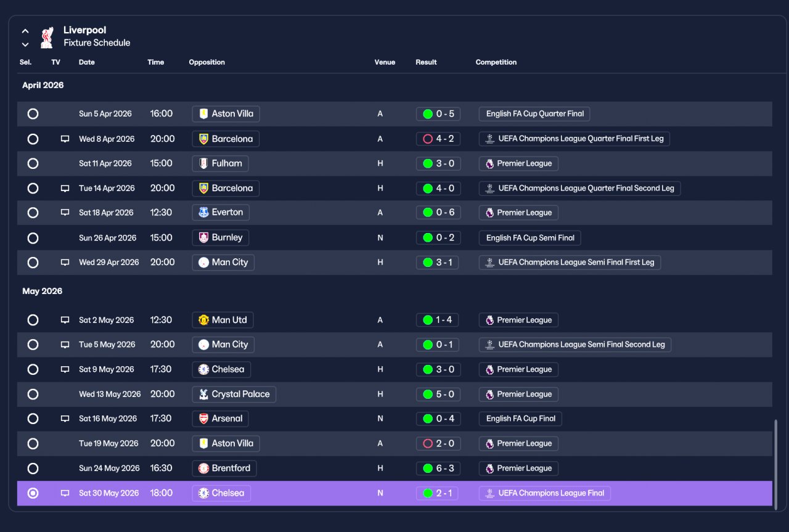This screenshot has height=532, width=789.
Task: Open Arsenal opposition button
Action: pyautogui.click(x=221, y=419)
